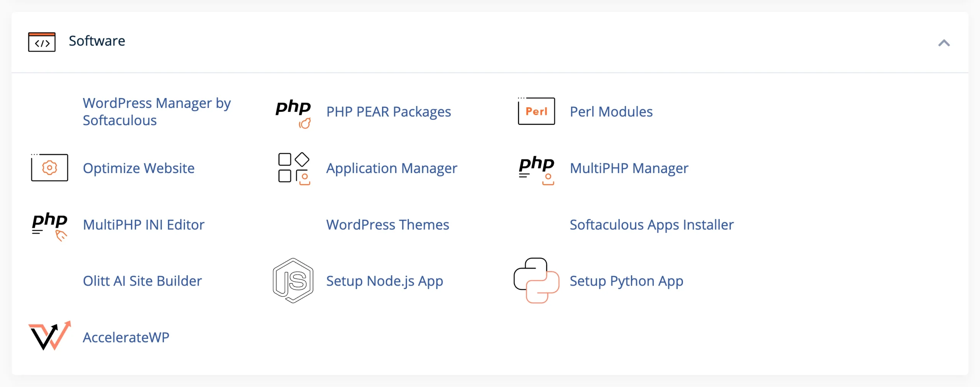Open the AccelerateWP link
The width and height of the screenshot is (980, 387).
[126, 337]
